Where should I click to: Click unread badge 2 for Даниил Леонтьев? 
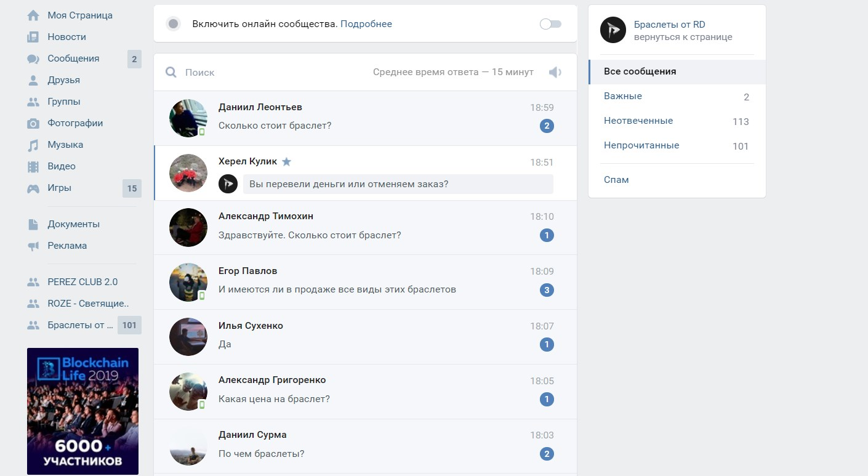pos(547,126)
